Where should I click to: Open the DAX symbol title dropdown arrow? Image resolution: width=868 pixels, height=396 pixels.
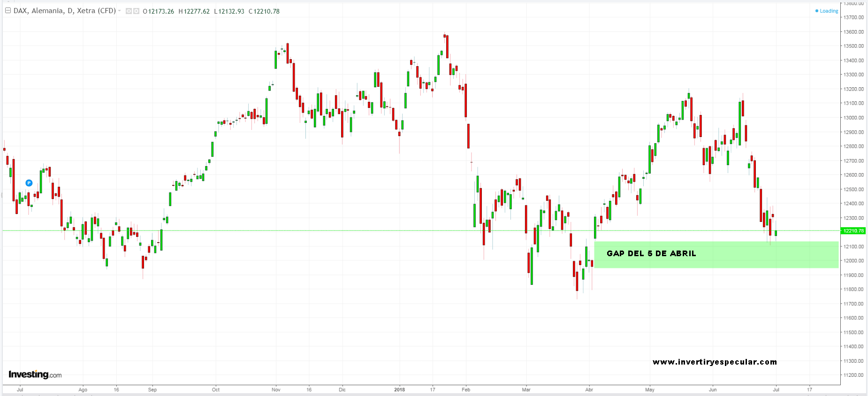coord(120,11)
